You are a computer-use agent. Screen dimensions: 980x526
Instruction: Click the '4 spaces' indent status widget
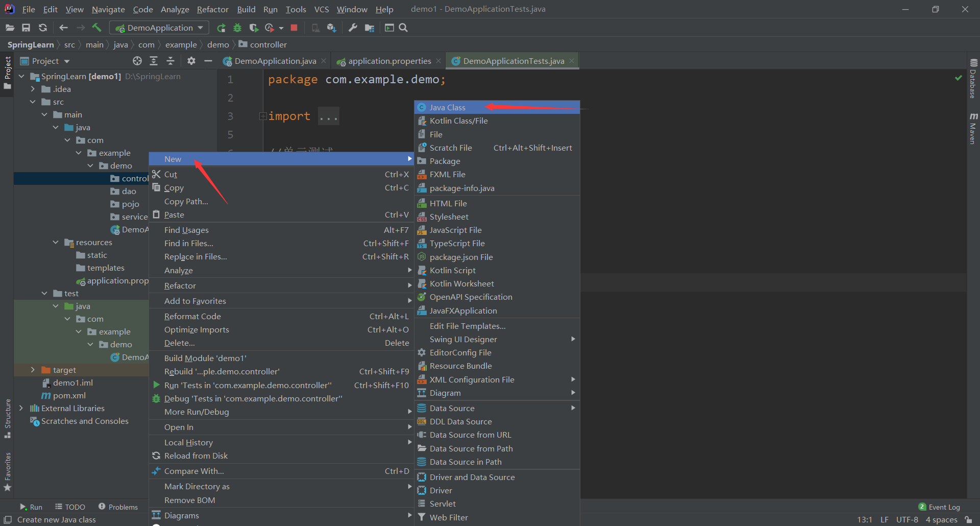pos(941,519)
